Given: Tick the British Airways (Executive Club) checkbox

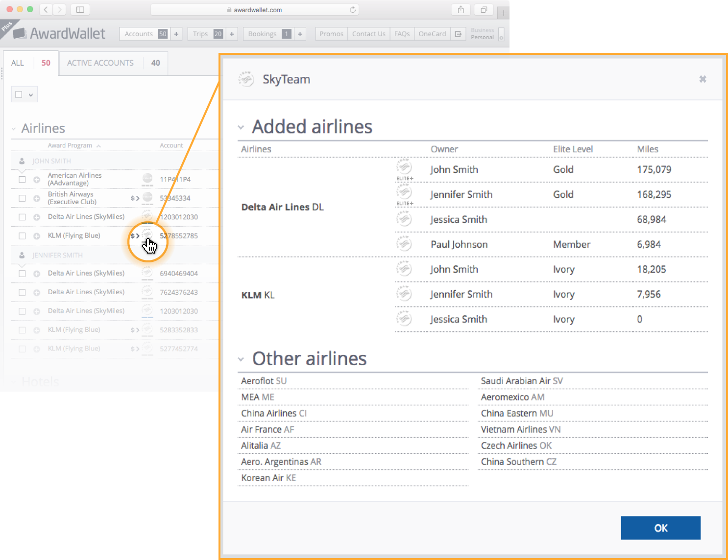Looking at the screenshot, I should [x=22, y=198].
